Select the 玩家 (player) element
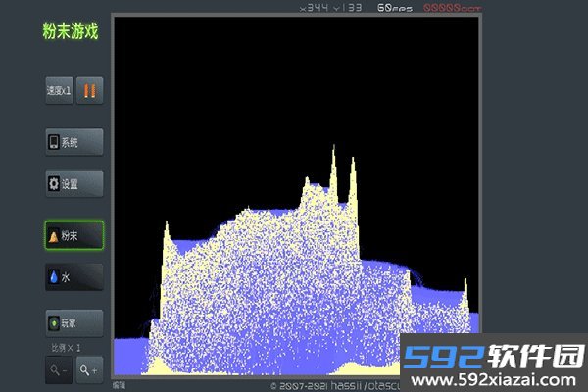The image size is (588, 392). click(74, 323)
